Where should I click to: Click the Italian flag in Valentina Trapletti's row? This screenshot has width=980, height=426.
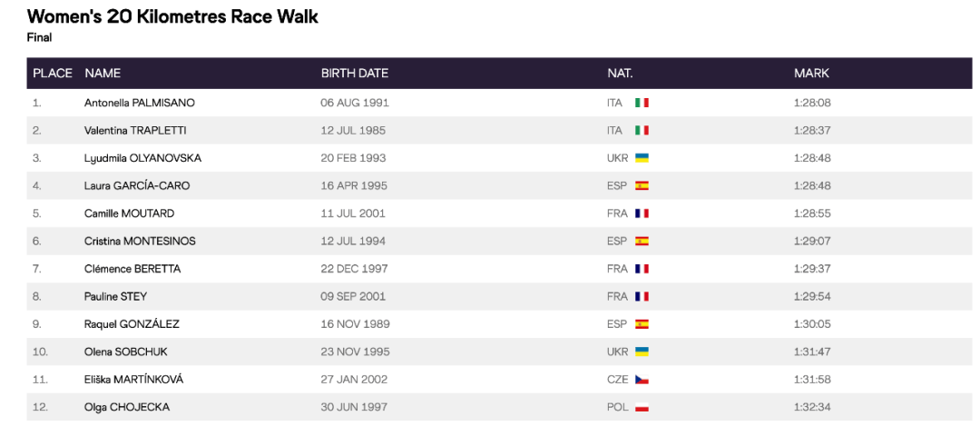(642, 131)
